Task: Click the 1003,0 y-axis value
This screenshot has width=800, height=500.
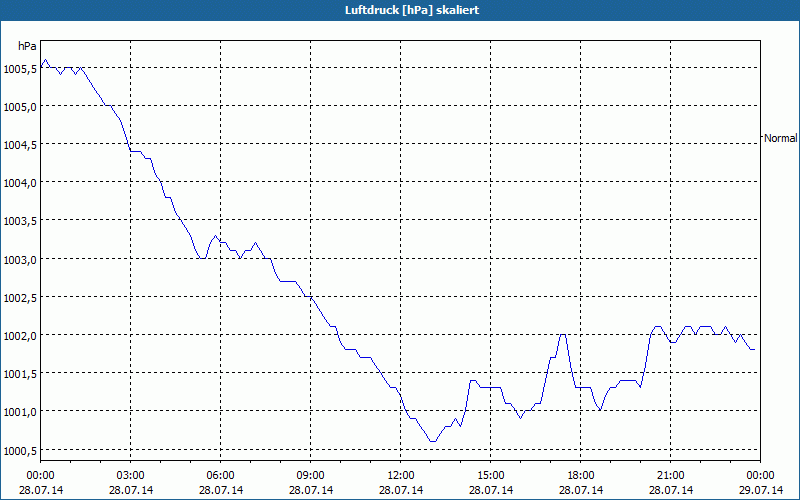Action: point(20,260)
